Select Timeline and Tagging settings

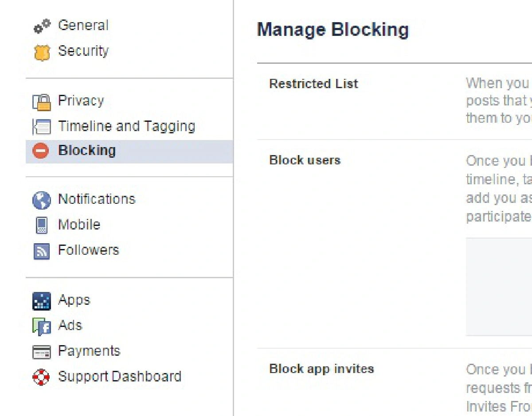coord(127,126)
